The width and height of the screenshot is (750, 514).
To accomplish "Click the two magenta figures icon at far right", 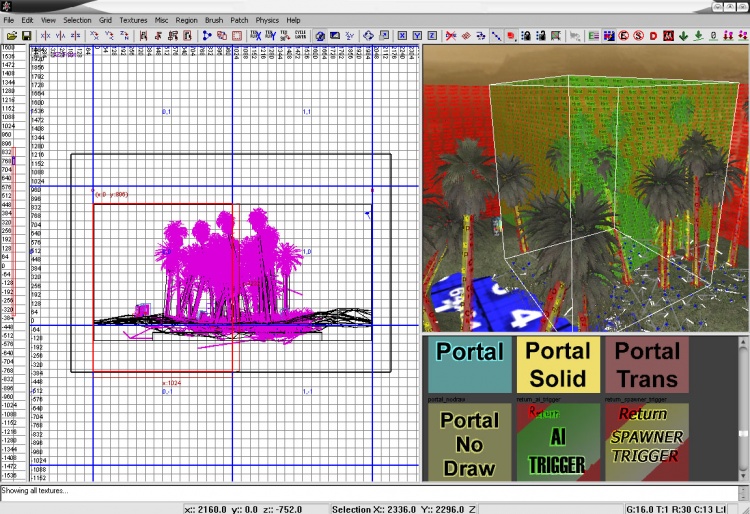I will [742, 36].
